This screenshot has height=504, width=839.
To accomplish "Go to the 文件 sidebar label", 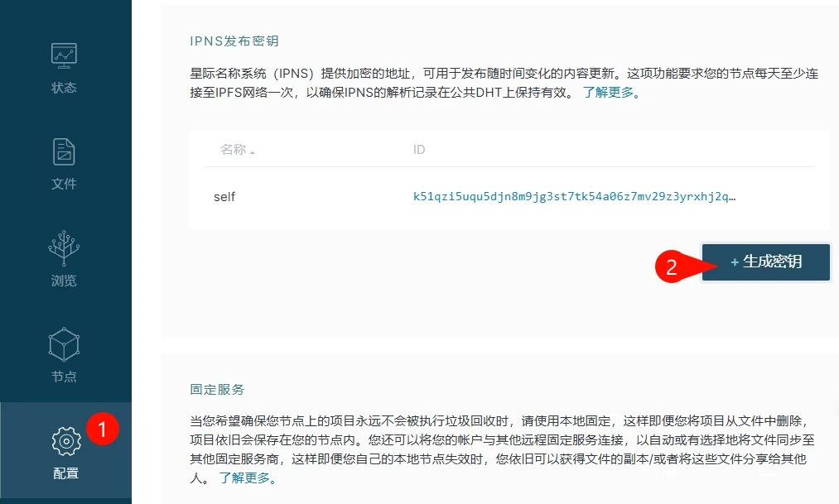I will 64,184.
